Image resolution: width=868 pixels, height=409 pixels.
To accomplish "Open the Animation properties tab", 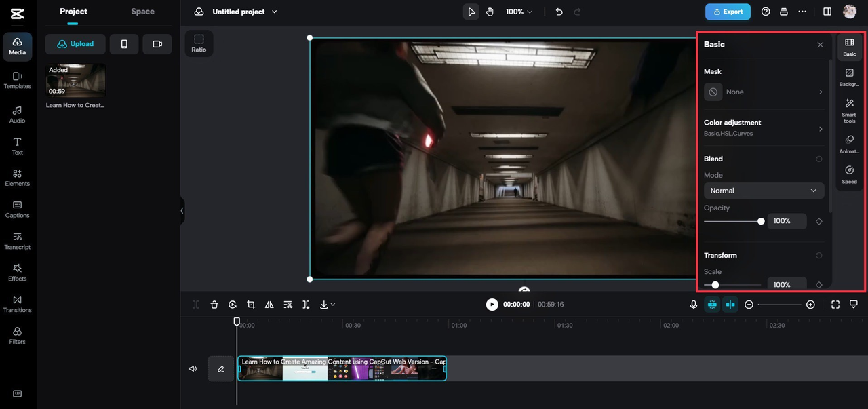I will click(849, 144).
